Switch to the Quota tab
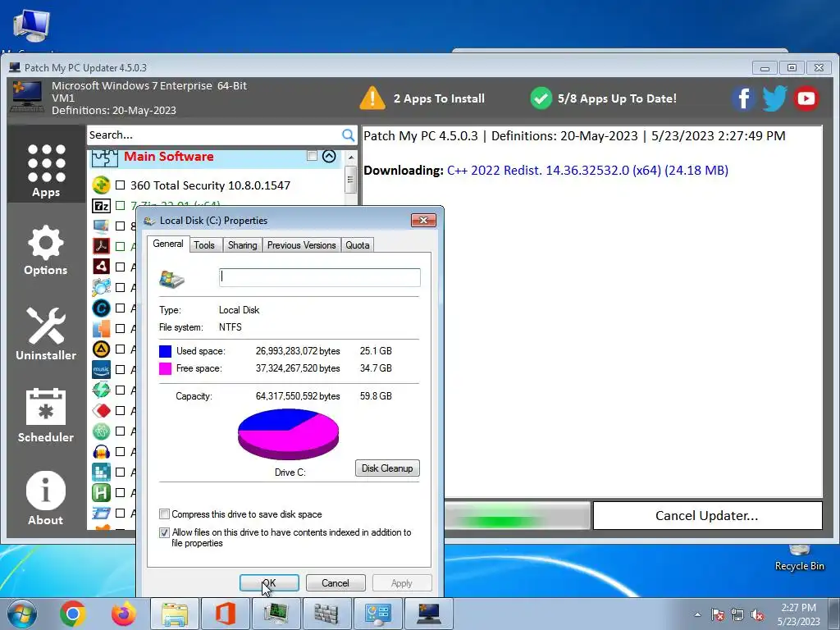Viewport: 840px width, 630px height. [x=358, y=244]
